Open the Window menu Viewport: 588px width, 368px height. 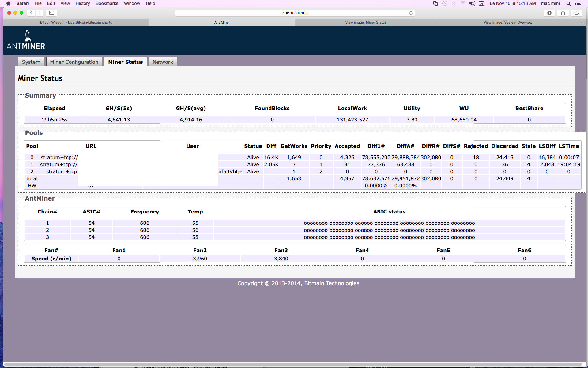click(132, 3)
